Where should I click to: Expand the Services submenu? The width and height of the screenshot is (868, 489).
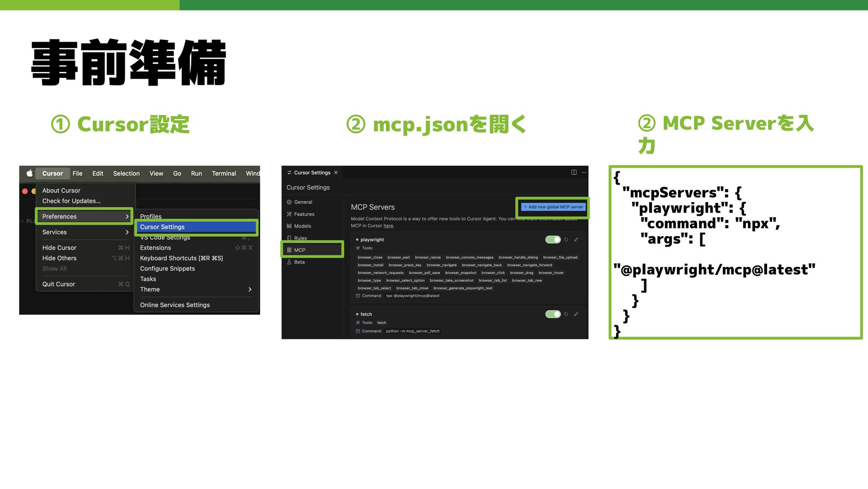point(85,232)
